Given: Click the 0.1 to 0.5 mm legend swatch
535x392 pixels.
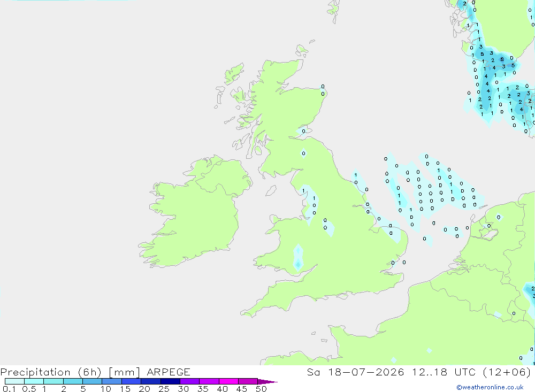Looking at the screenshot, I should 14,381.
